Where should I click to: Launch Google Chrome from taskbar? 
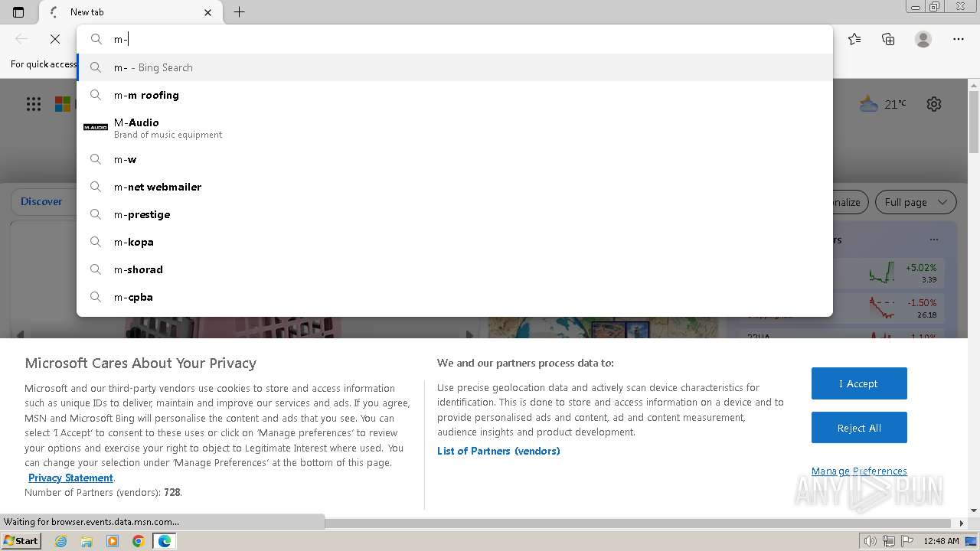139,541
